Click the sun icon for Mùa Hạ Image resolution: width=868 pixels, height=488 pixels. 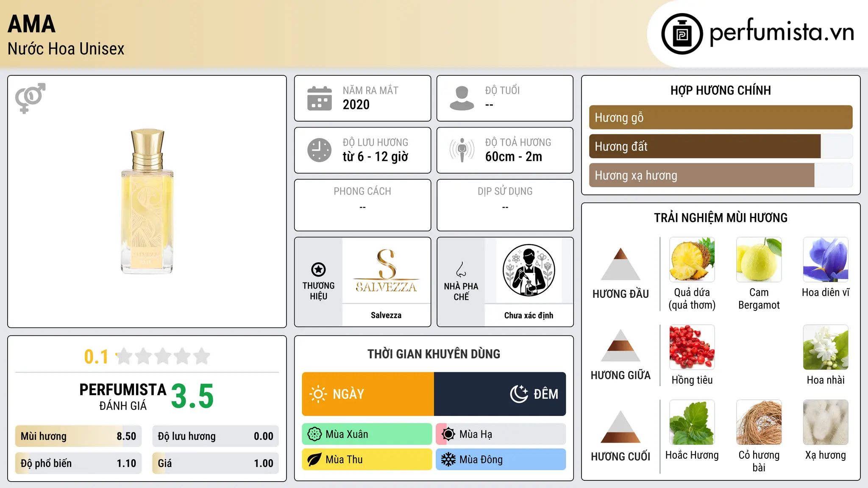448,434
